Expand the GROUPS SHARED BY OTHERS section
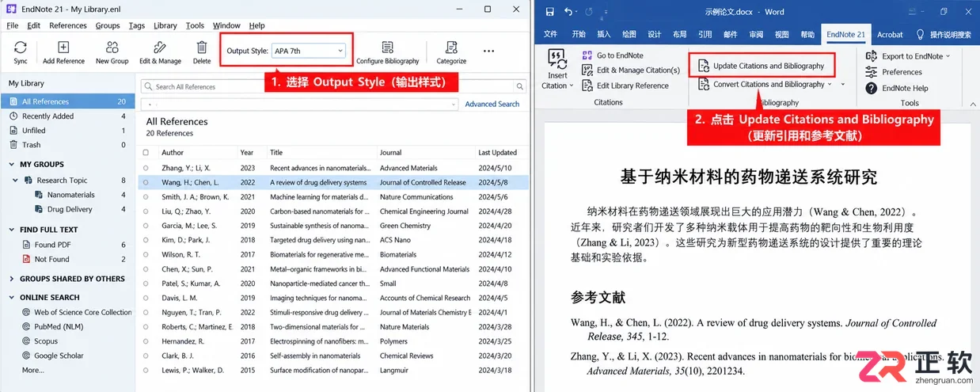Screen dimensions: 980x392 [x=13, y=279]
